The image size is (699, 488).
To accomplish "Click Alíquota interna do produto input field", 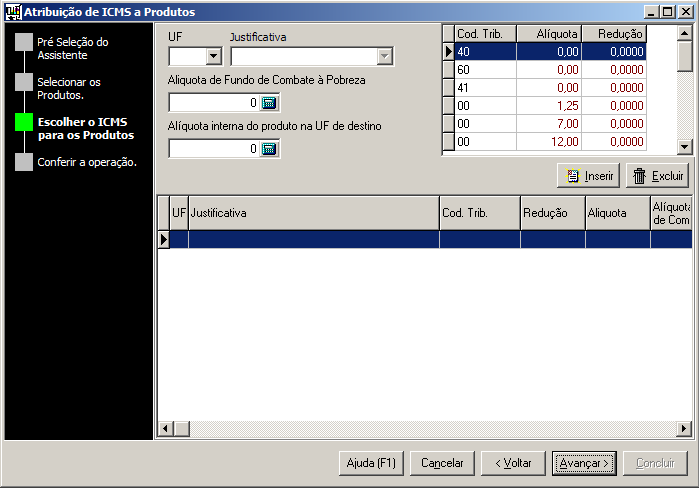I will (x=214, y=149).
